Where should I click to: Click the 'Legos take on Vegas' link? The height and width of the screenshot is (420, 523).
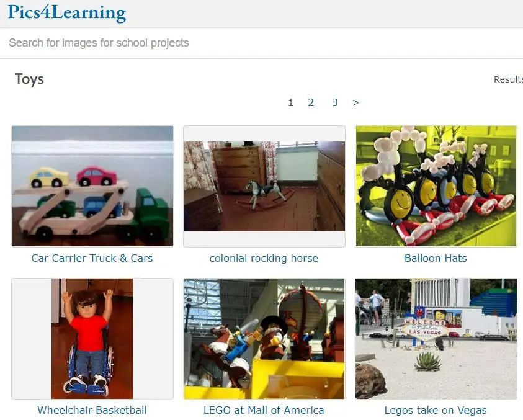click(x=436, y=410)
